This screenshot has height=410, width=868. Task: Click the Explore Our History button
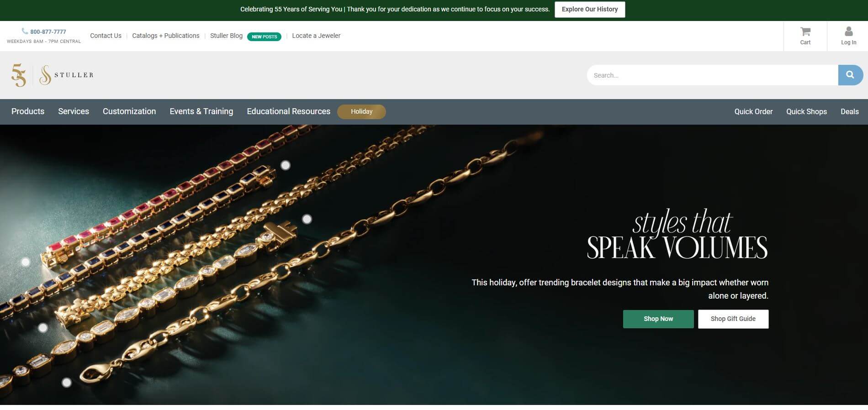(590, 9)
